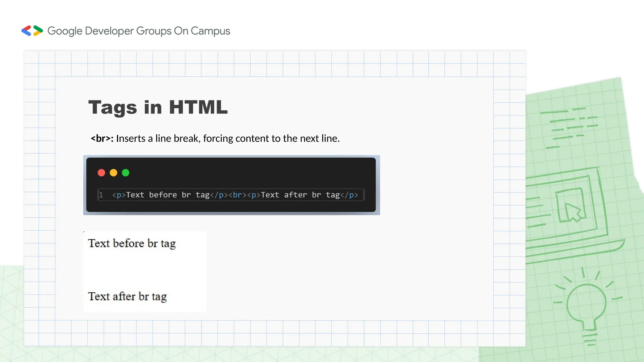Click line number 1 in code editor

click(x=101, y=195)
